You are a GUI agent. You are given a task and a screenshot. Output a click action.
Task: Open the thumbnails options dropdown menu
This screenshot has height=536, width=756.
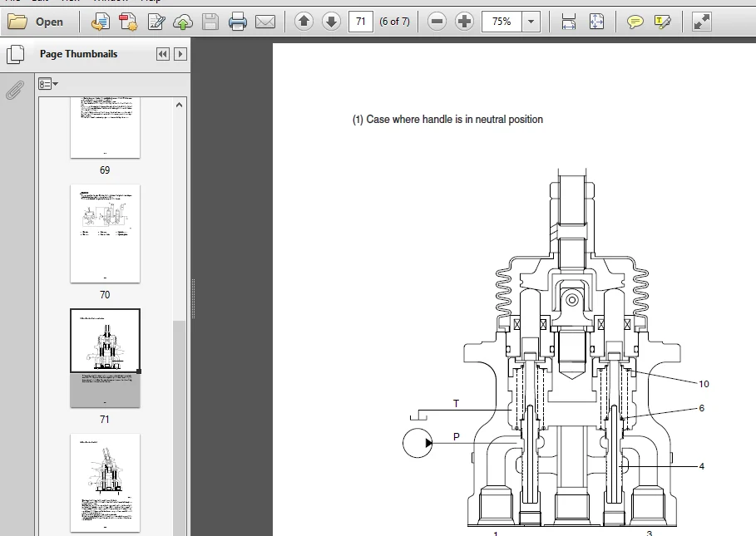point(48,84)
